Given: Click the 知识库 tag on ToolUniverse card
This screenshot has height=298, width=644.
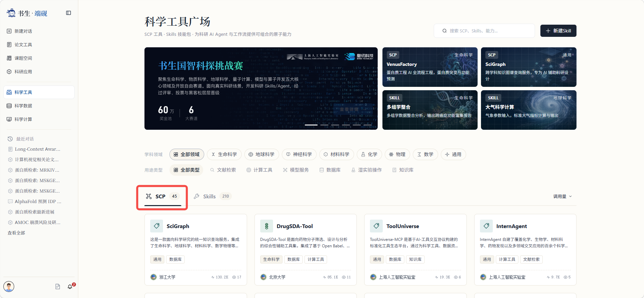Looking at the screenshot, I should (x=415, y=259).
